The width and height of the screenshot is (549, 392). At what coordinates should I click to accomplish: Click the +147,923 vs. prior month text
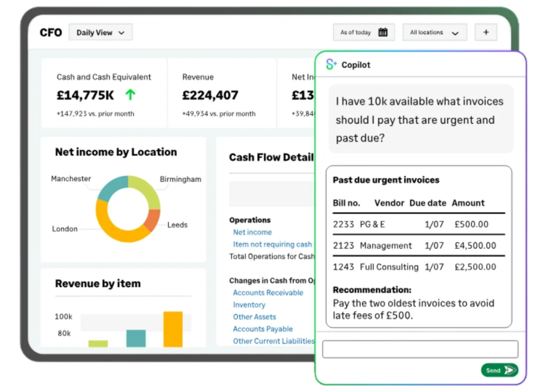(x=95, y=114)
